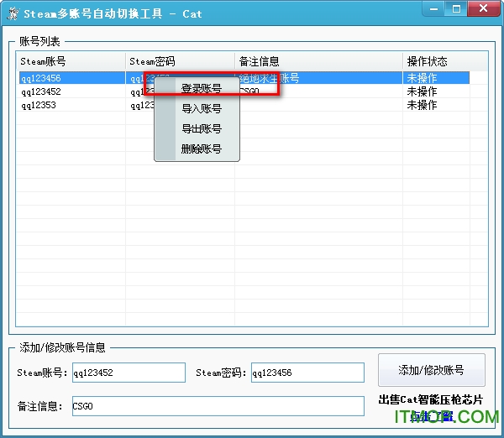Choose 导出账号 from the context menu

202,128
